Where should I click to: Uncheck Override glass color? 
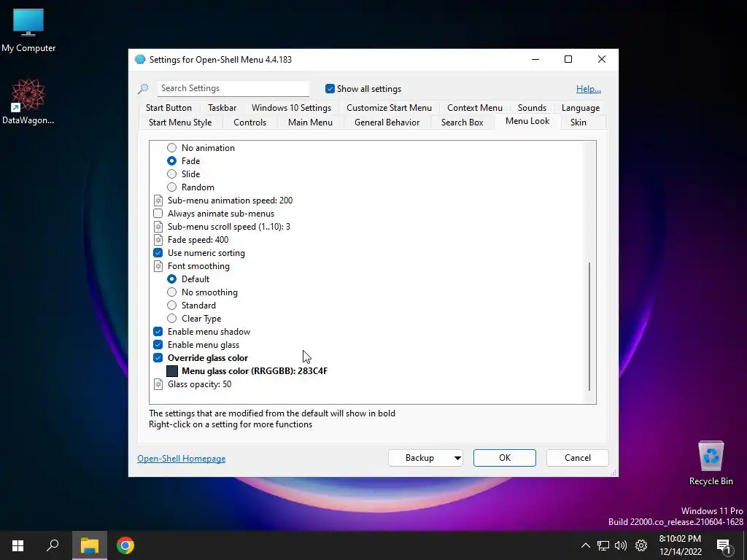pos(158,358)
